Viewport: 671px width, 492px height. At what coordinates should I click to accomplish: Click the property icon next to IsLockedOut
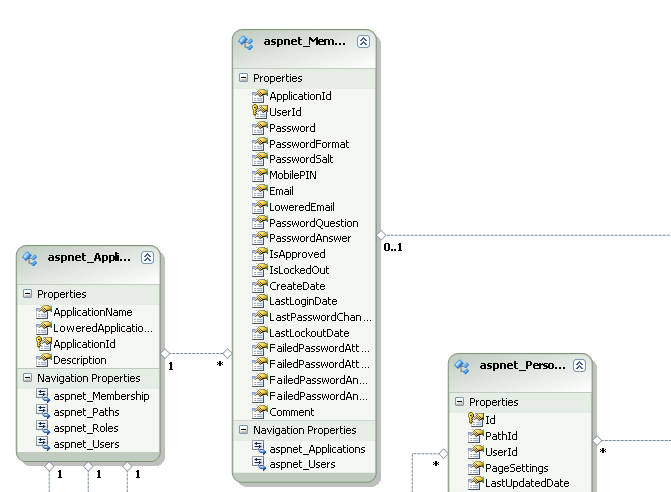(x=260, y=270)
